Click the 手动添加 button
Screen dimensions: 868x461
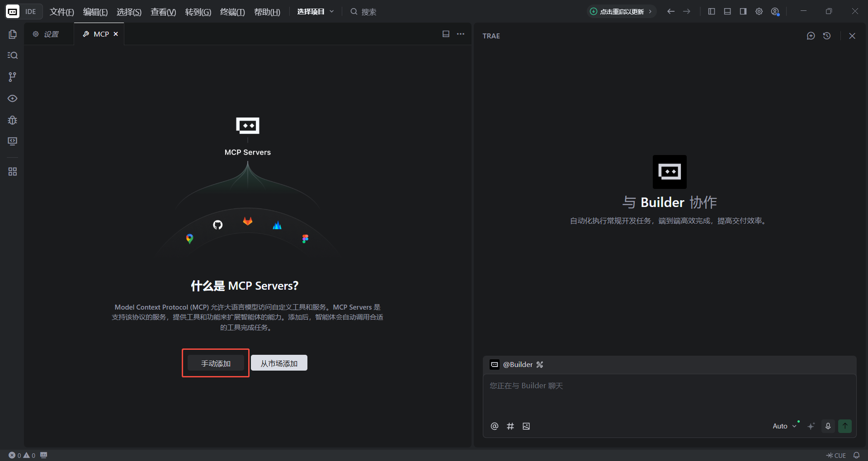[x=216, y=363]
